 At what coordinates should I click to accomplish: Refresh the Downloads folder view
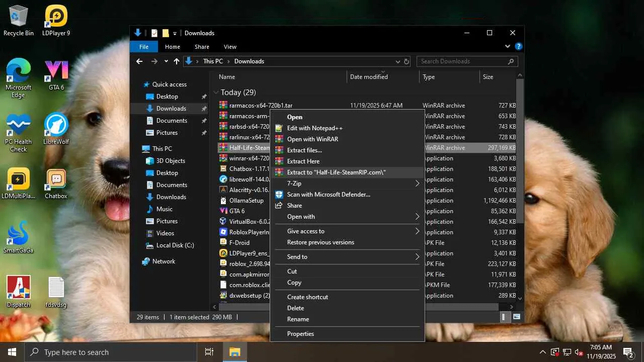pyautogui.click(x=406, y=61)
